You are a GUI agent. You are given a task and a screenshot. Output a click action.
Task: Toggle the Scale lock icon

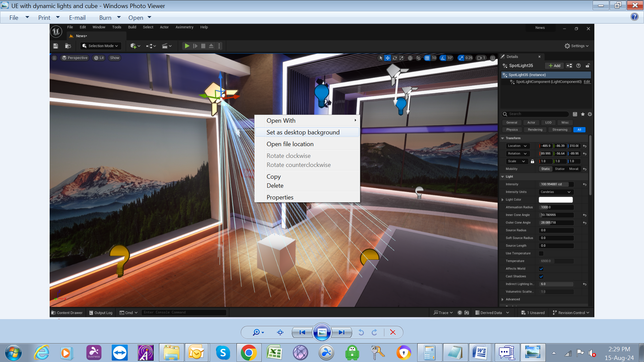point(532,161)
